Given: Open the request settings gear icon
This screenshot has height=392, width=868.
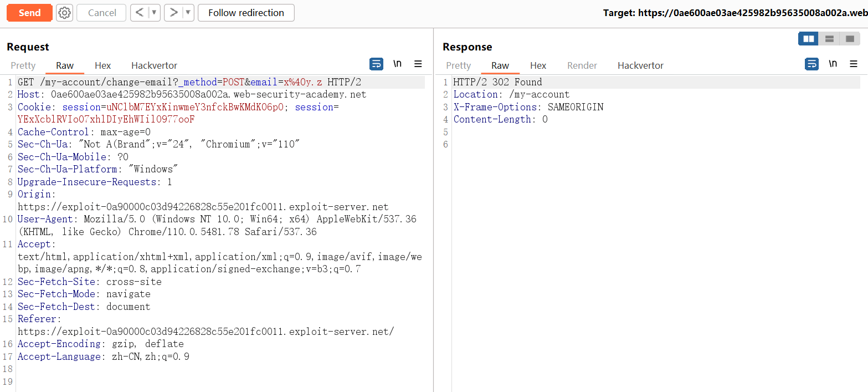Looking at the screenshot, I should (x=64, y=13).
